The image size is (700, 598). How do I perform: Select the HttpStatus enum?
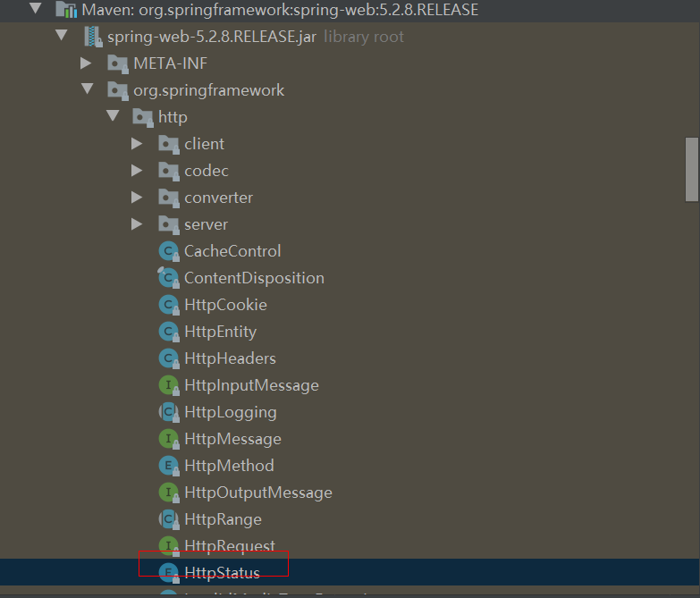click(223, 573)
